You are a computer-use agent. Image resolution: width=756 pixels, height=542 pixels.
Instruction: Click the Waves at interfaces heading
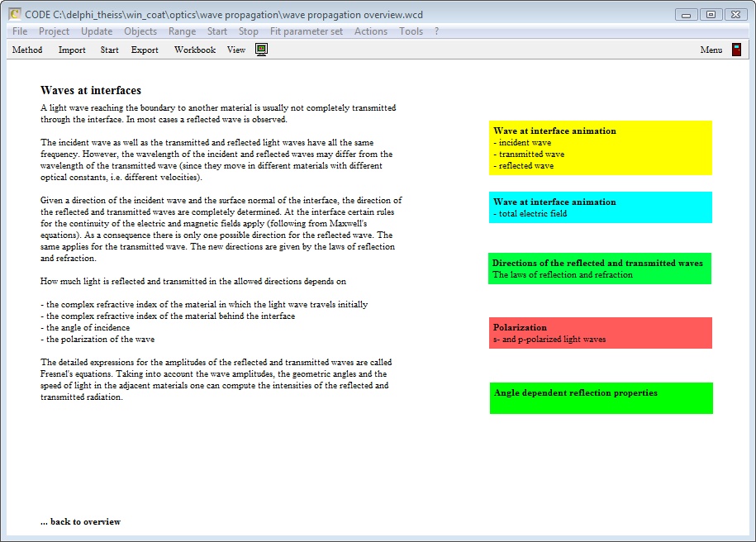click(x=91, y=90)
